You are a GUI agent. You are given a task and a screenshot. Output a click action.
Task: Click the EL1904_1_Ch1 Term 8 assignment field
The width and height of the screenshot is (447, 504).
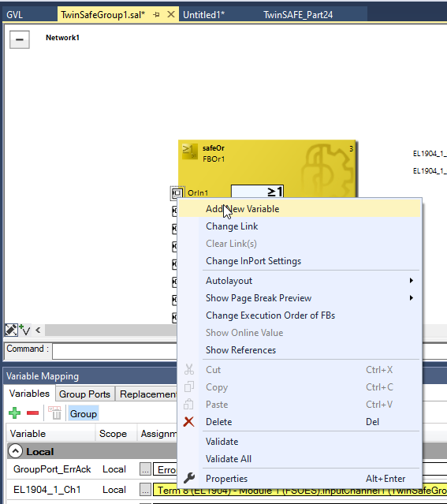coord(299,490)
